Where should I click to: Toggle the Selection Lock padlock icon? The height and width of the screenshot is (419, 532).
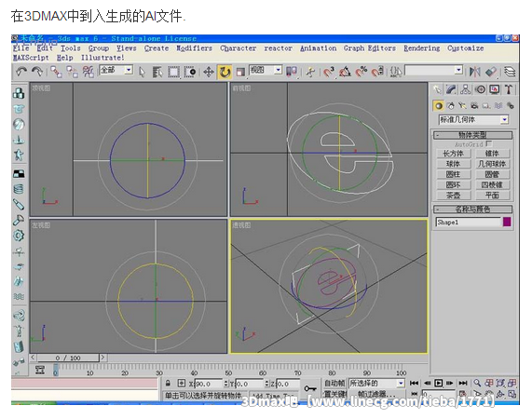[168, 384]
